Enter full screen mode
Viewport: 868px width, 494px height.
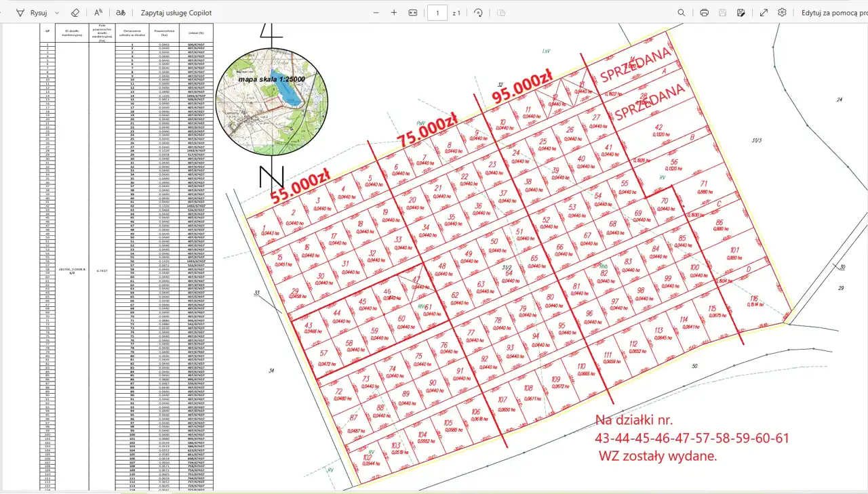764,13
